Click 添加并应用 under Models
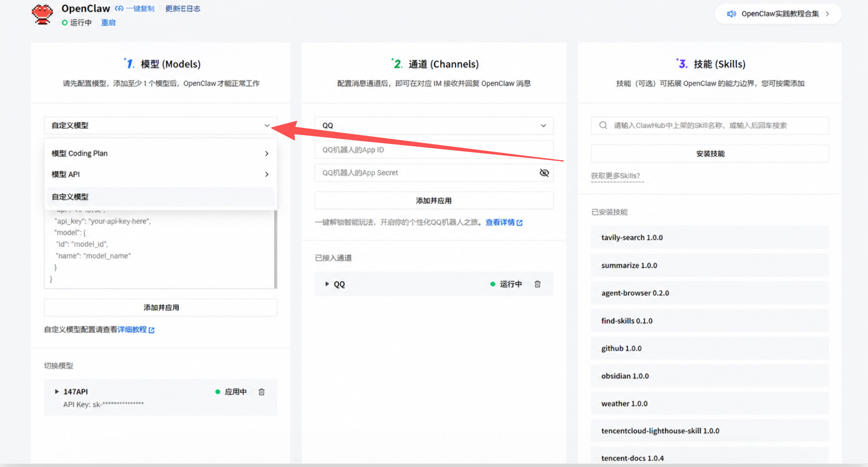 161,307
